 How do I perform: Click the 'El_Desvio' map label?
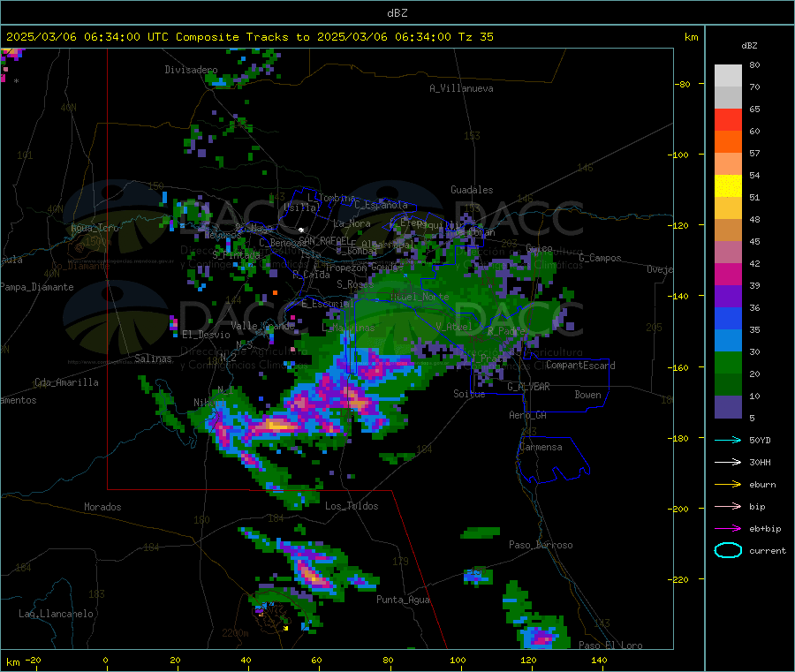pos(206,335)
